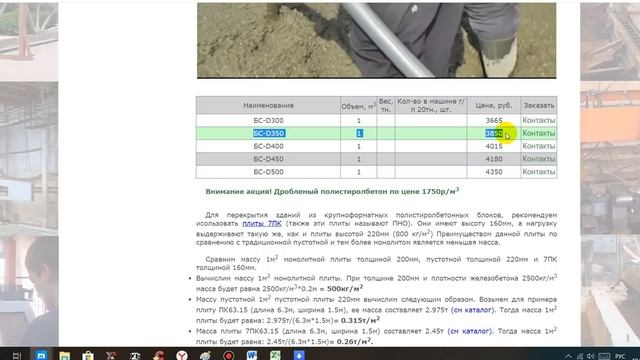The height and width of the screenshot is (360, 640).
Task: Click the price cell 3665
Action: (494, 120)
